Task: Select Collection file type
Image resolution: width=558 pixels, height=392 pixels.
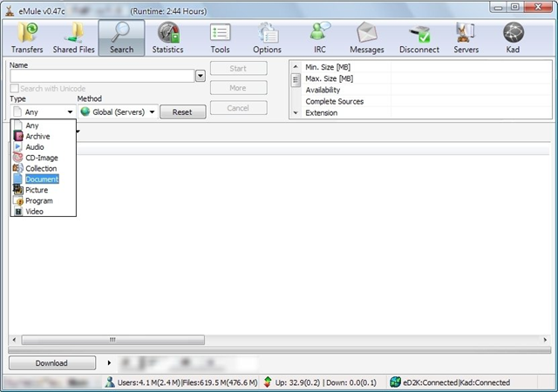Action: [x=41, y=168]
